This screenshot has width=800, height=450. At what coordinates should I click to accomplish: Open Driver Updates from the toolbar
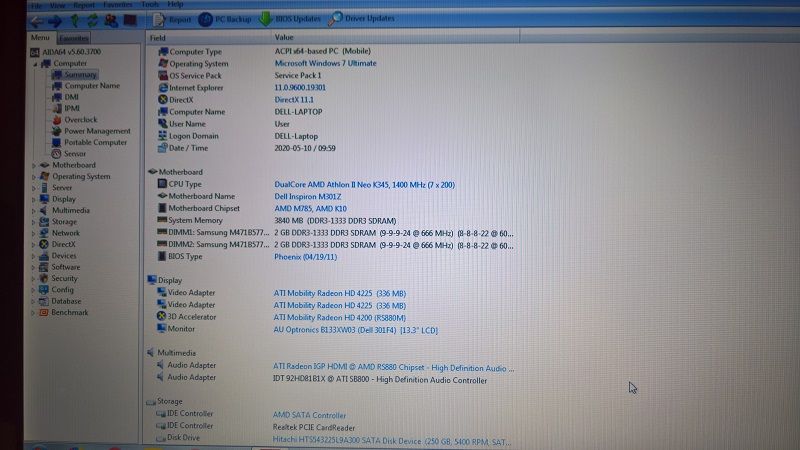[x=361, y=18]
